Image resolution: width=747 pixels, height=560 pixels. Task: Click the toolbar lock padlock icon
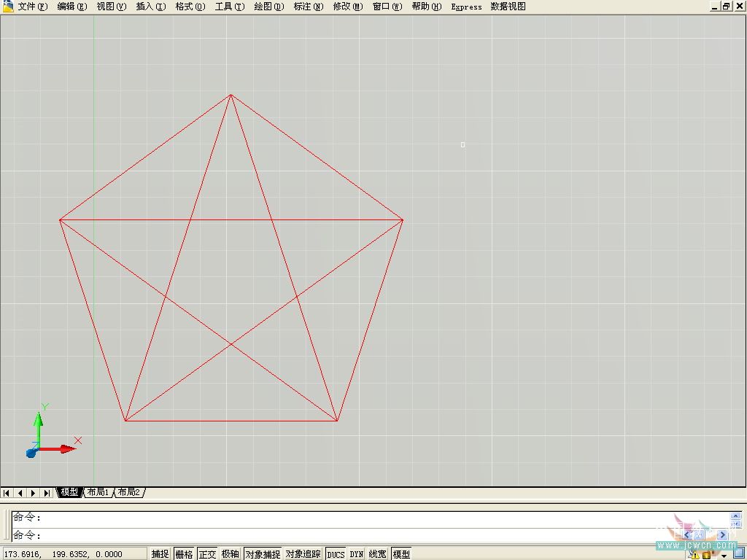pos(707,554)
